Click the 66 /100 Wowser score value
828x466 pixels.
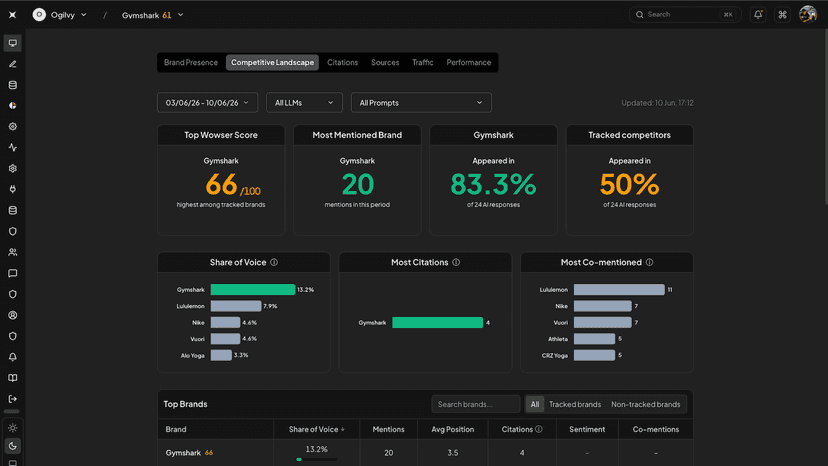232,185
